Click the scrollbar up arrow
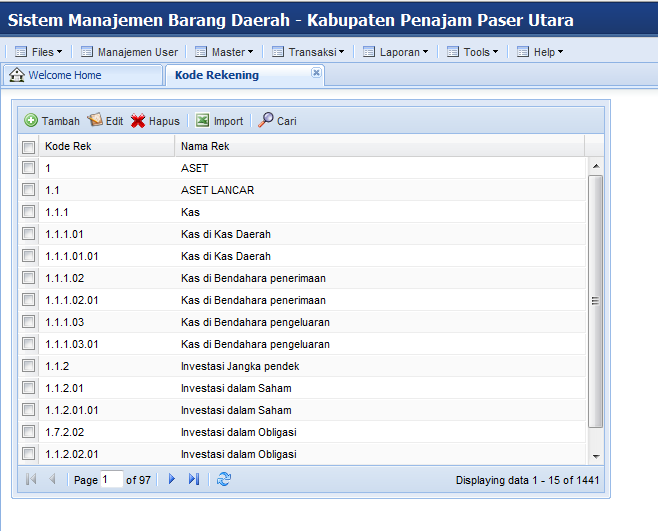Screen dimensions: 658x531 pos(596,166)
